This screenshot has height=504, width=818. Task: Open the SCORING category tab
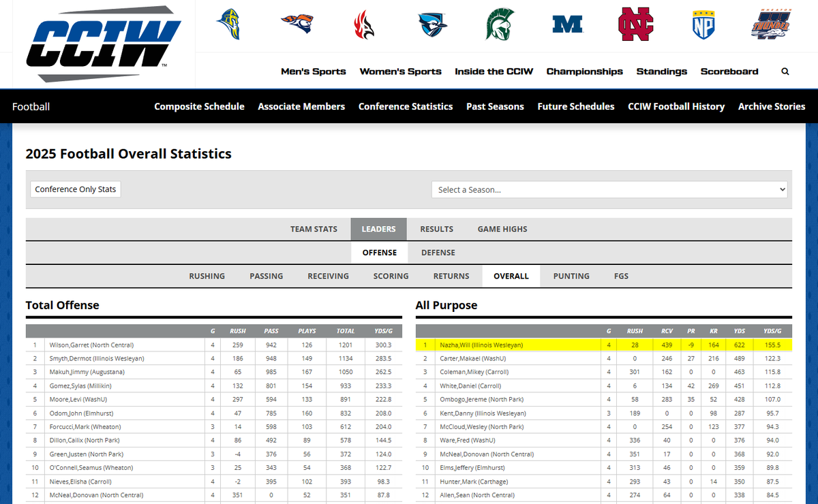coord(391,276)
